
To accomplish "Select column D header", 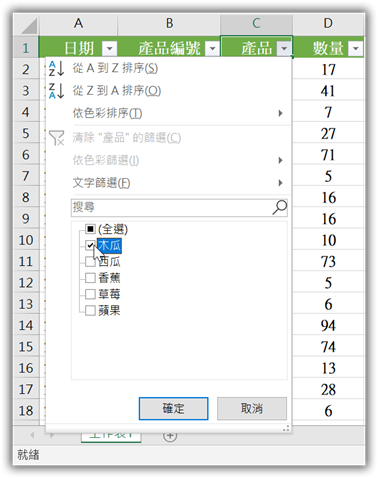I will point(328,24).
